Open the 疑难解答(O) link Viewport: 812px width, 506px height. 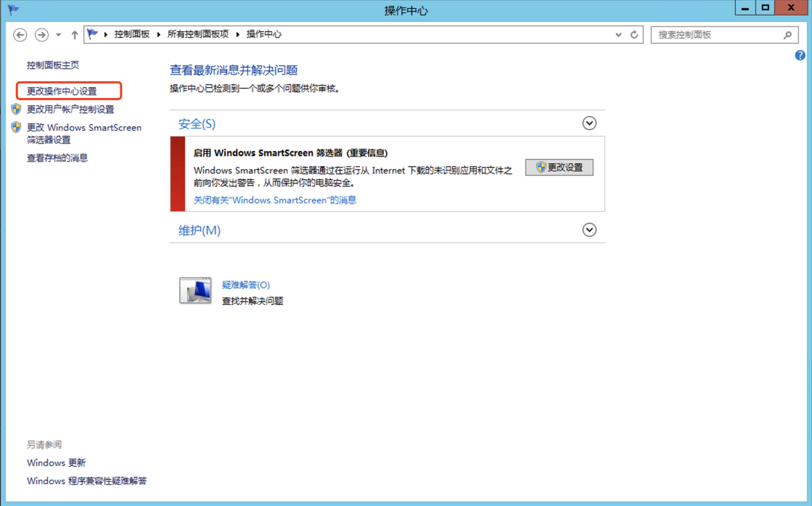246,285
